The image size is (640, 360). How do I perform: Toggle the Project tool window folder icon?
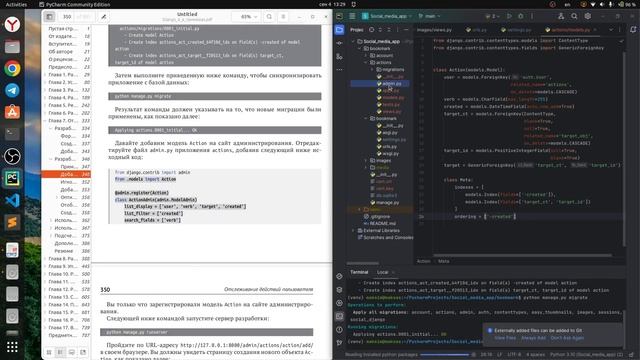(x=339, y=30)
